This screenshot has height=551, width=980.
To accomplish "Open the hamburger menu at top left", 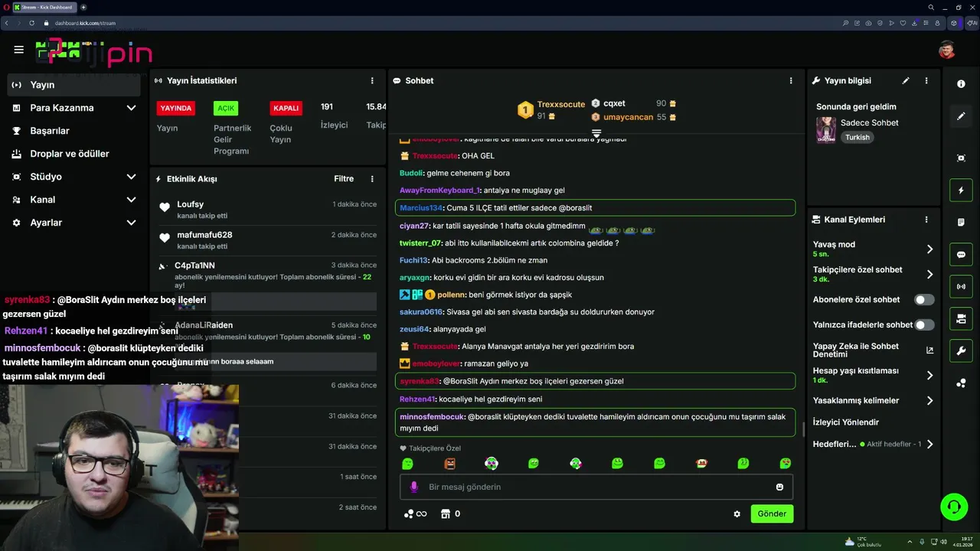I will [18, 50].
